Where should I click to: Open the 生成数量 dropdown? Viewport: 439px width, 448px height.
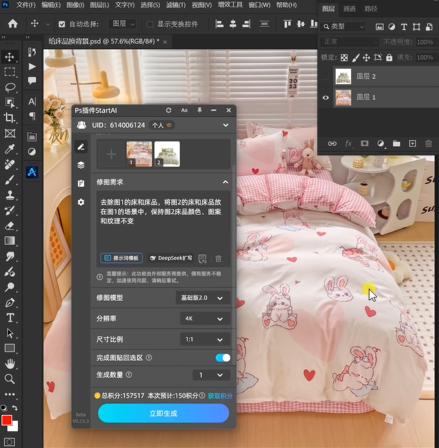[x=211, y=375]
